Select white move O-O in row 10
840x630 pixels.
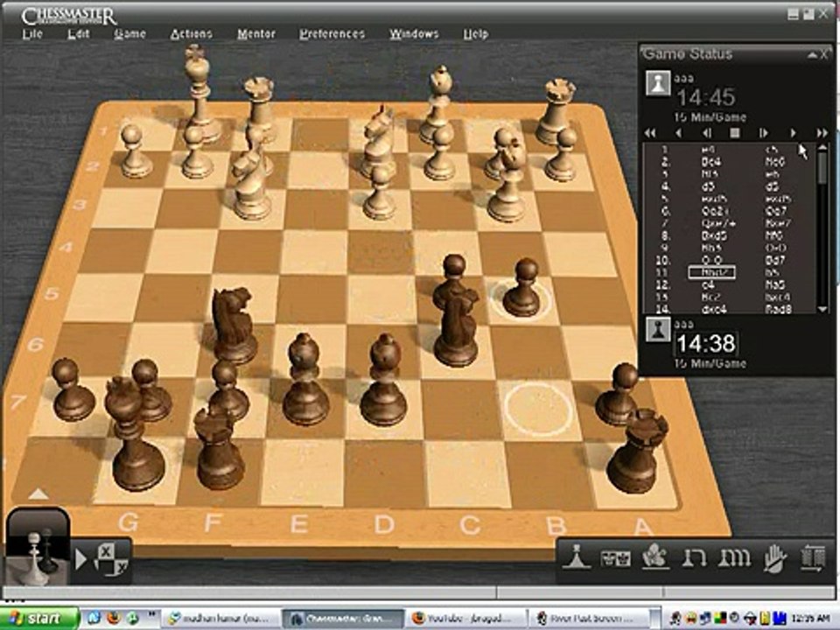pos(711,261)
